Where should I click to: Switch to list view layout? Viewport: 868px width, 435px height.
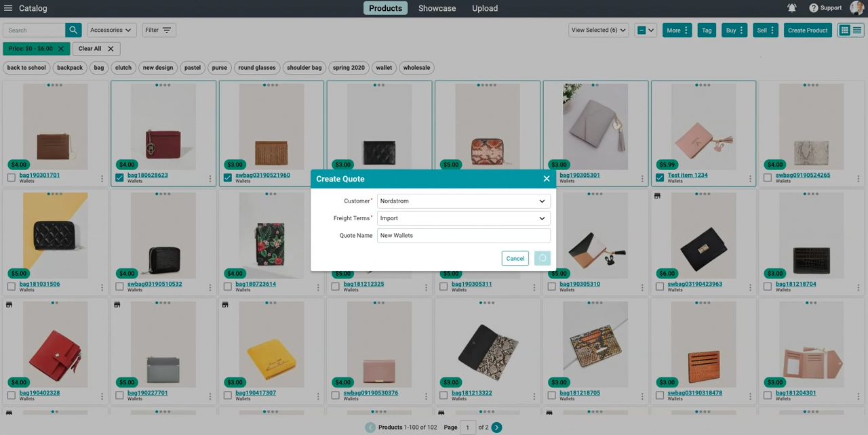point(857,30)
